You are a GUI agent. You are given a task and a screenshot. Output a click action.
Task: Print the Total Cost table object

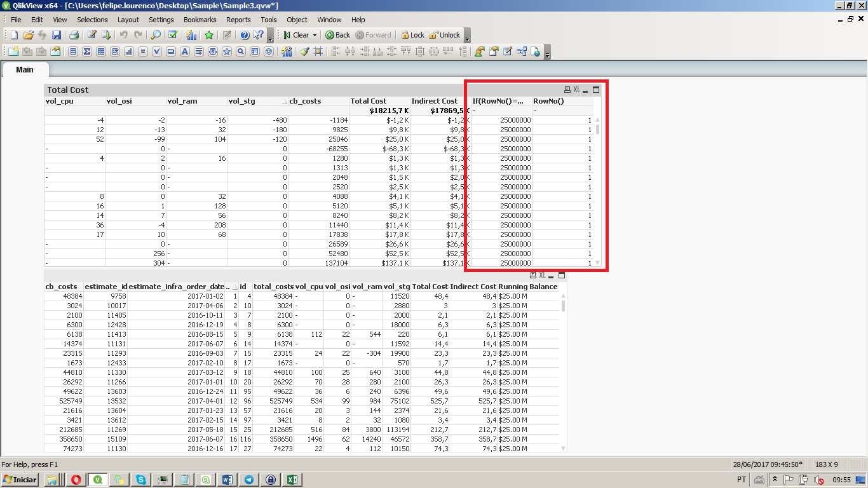coord(567,90)
